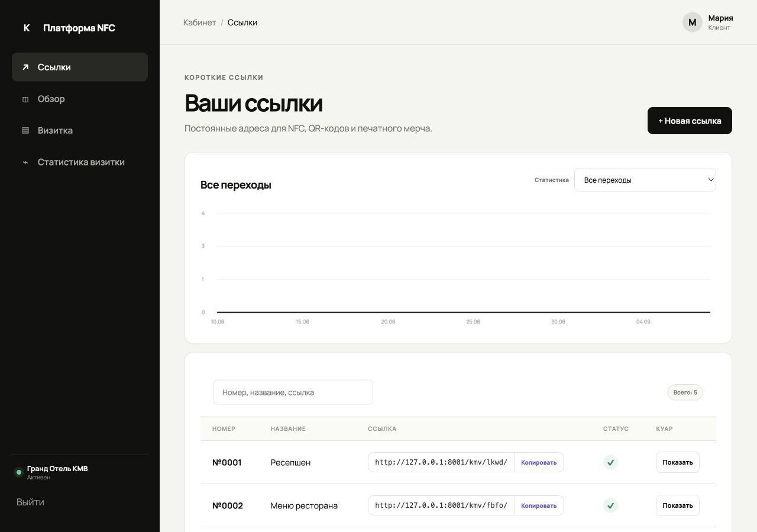Click the K logo icon in sidebar
The image size is (757, 532).
pyautogui.click(x=27, y=28)
